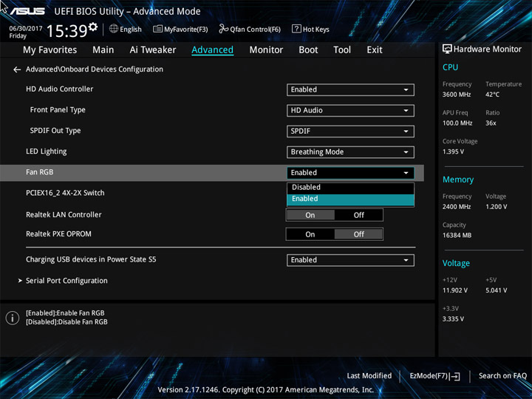Click CPU temperature value 42°C
This screenshot has width=532, height=399.
492,95
